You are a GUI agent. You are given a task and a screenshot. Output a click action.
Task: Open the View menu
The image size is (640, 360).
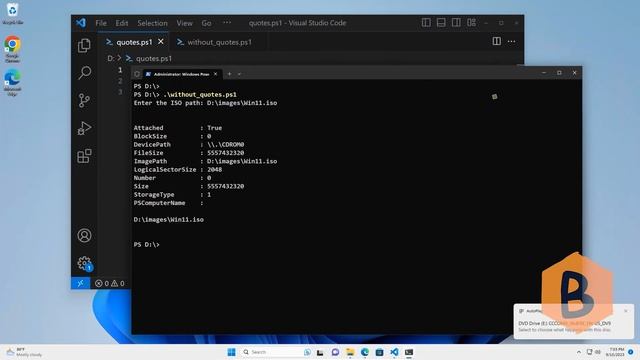click(x=184, y=23)
